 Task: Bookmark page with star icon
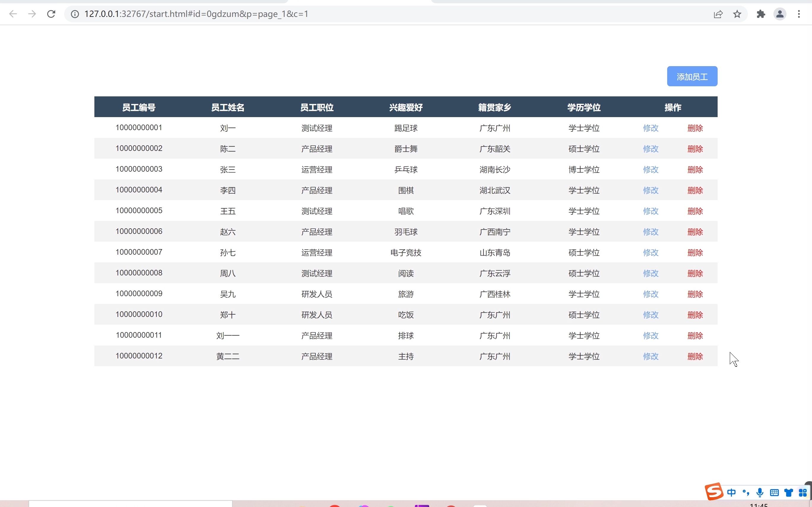tap(737, 14)
